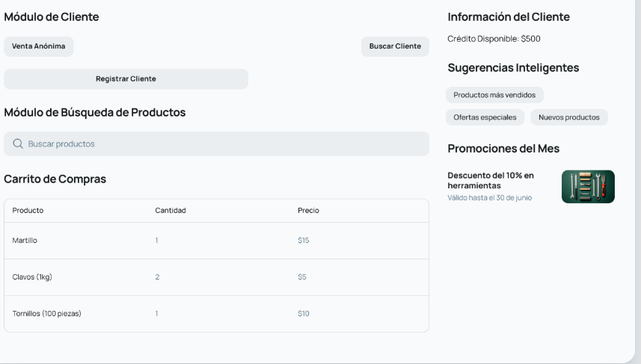Click the $10 price for Tornillos
The height and width of the screenshot is (364, 641).
[303, 314]
